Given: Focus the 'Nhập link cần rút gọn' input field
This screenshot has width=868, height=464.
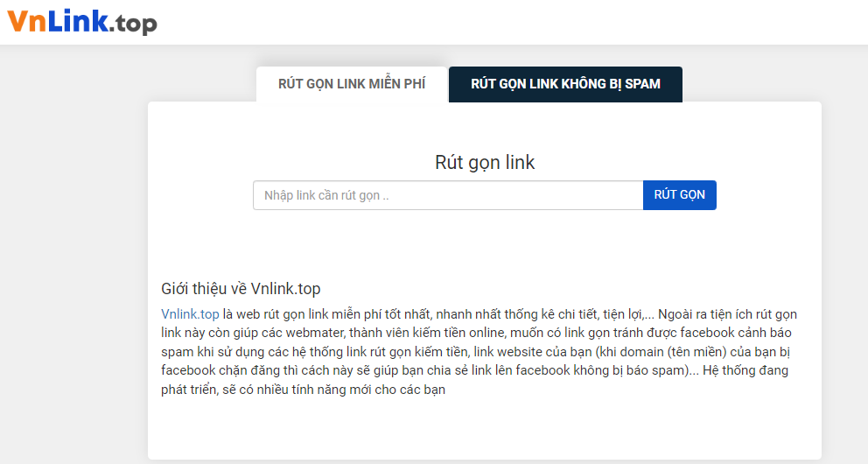Looking at the screenshot, I should pyautogui.click(x=448, y=195).
